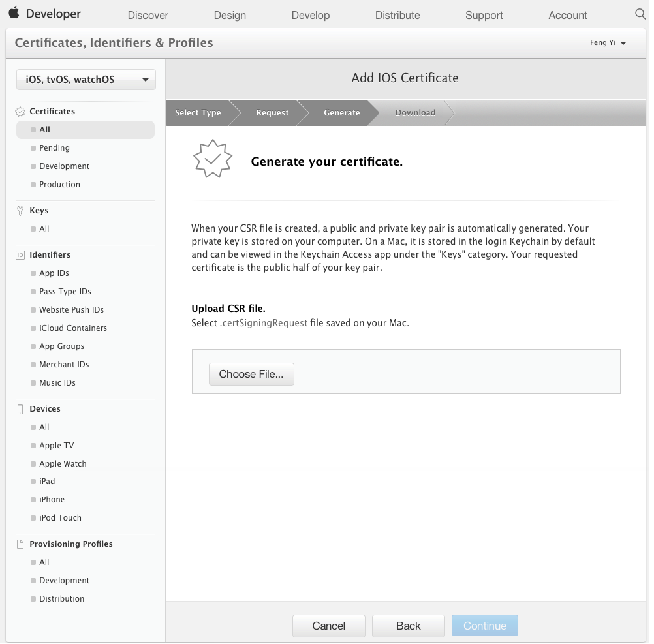Viewport: 654px width, 644px height.
Task: Click the Keys section heading
Action: [x=39, y=211]
